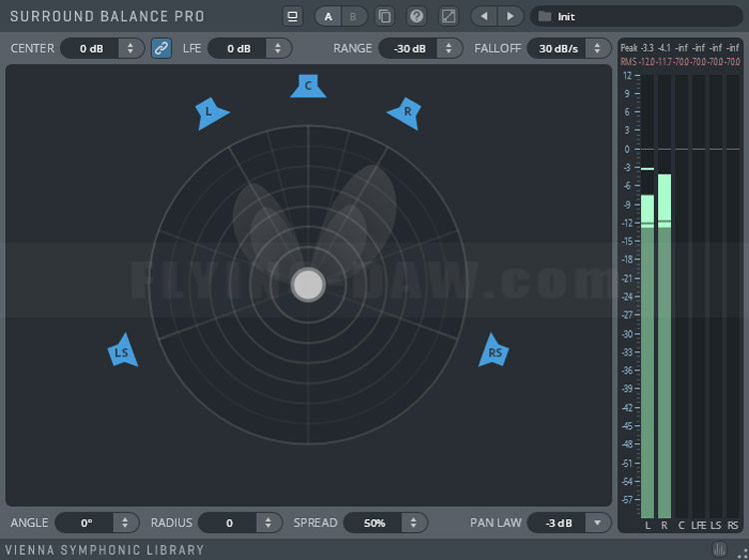Switch to preset slot B
Viewport: 749px width, 560px height.
[x=354, y=17]
